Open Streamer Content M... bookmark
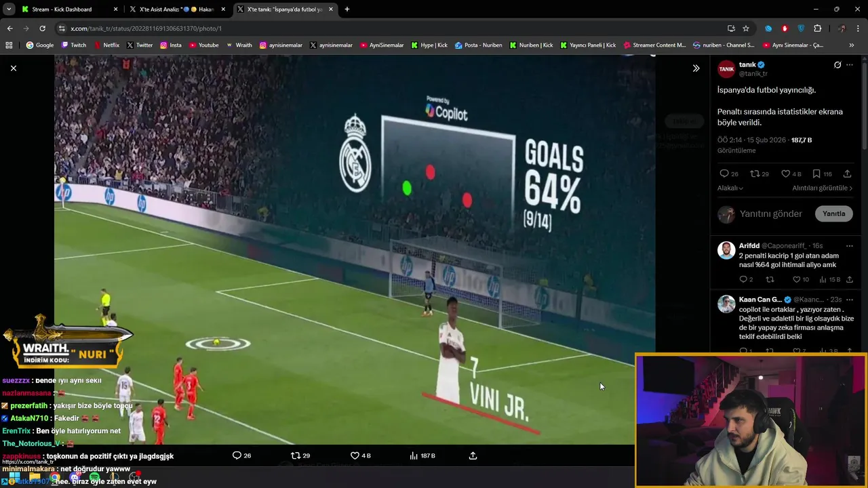This screenshot has width=868, height=488. 654,45
